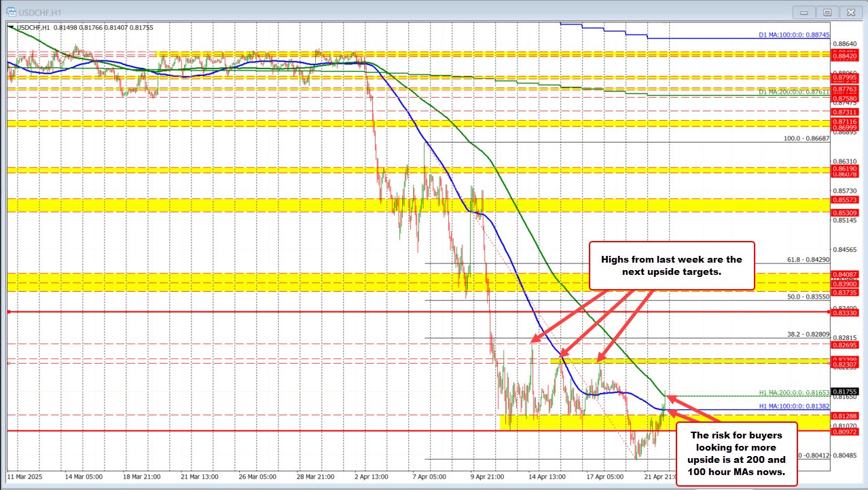Select the 'risk for buyers' annotation box
Viewport: 868px width, 490px height.
coord(736,453)
